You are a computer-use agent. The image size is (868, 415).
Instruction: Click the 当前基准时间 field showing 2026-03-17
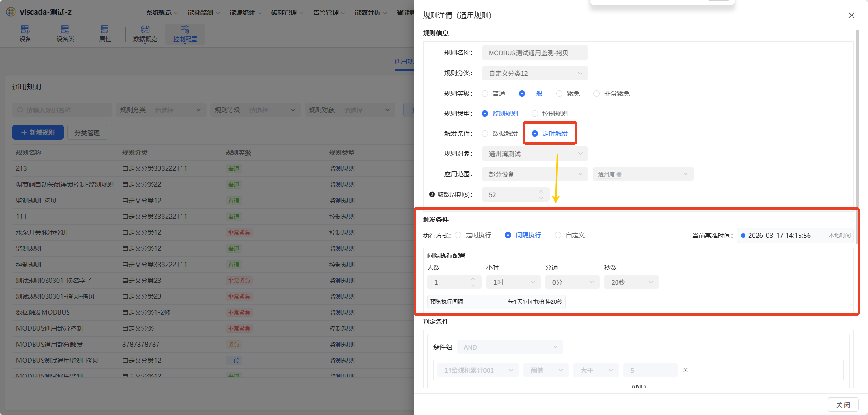794,235
